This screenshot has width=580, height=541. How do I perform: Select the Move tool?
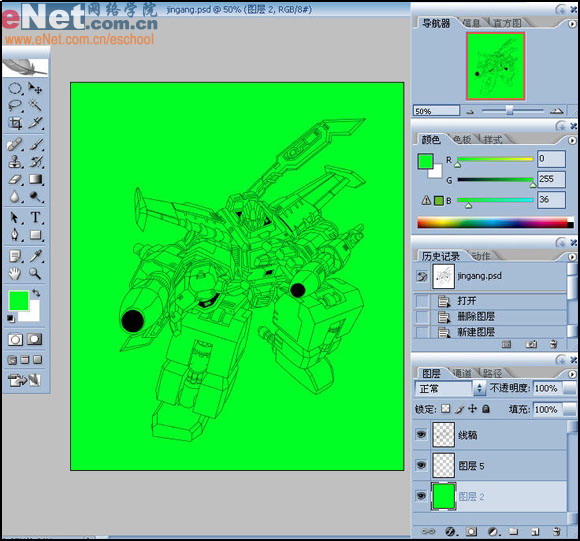click(x=36, y=89)
